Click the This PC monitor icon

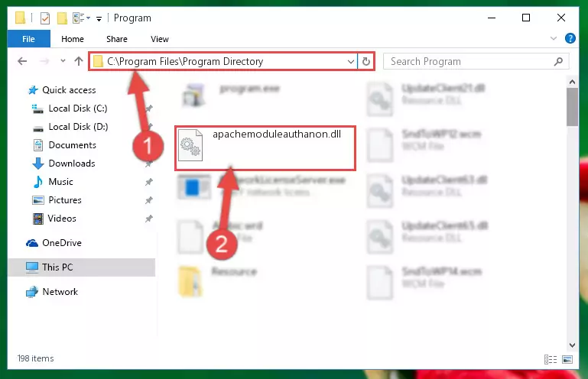tap(32, 267)
